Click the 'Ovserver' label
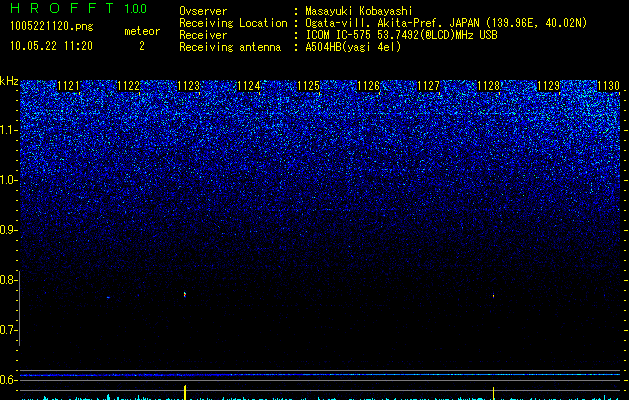The height and width of the screenshot is (400, 629). click(x=203, y=11)
